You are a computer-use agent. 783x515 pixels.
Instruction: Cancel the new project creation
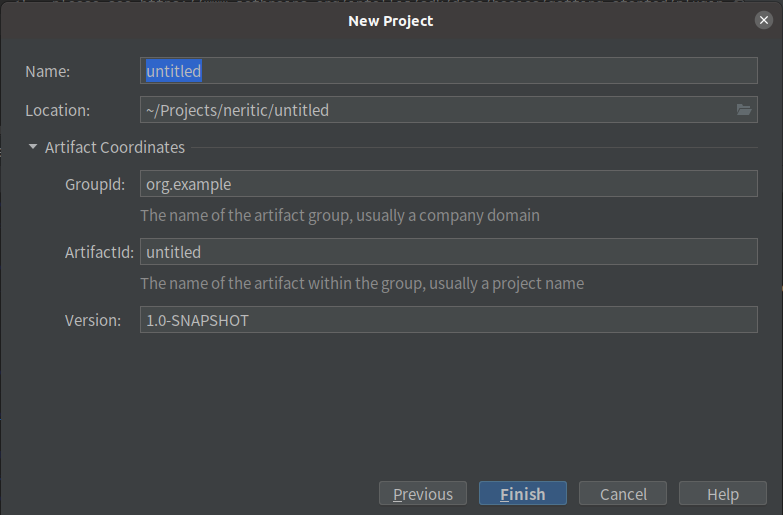click(x=623, y=494)
